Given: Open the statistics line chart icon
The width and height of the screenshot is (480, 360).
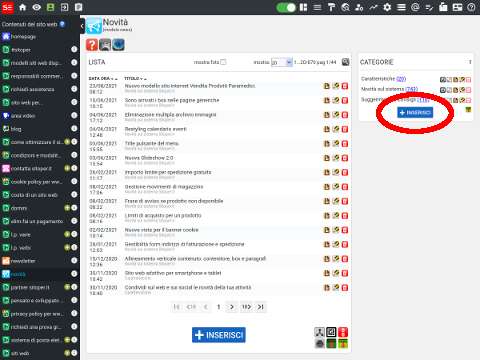Looking at the screenshot, I should click(373, 7).
